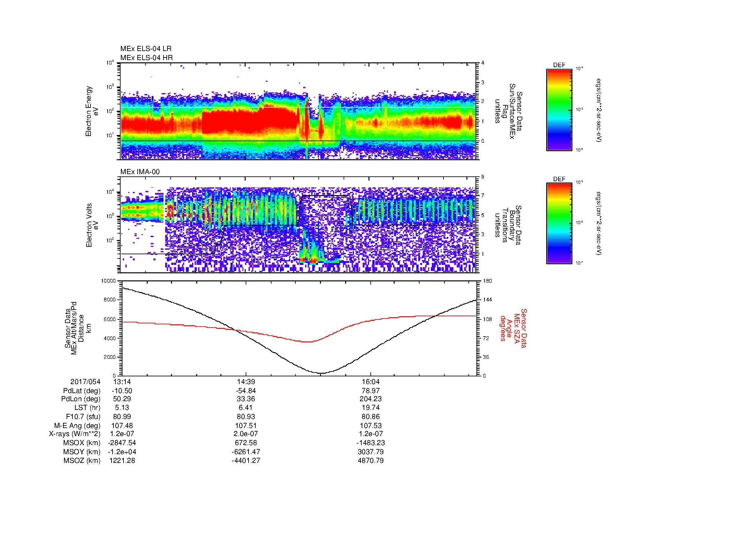Click the MSOX value -1483.23
The height and width of the screenshot is (534, 756).
371,443
